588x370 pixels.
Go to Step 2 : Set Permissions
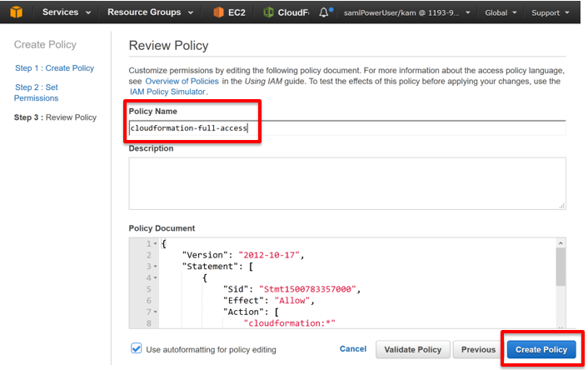(x=37, y=92)
